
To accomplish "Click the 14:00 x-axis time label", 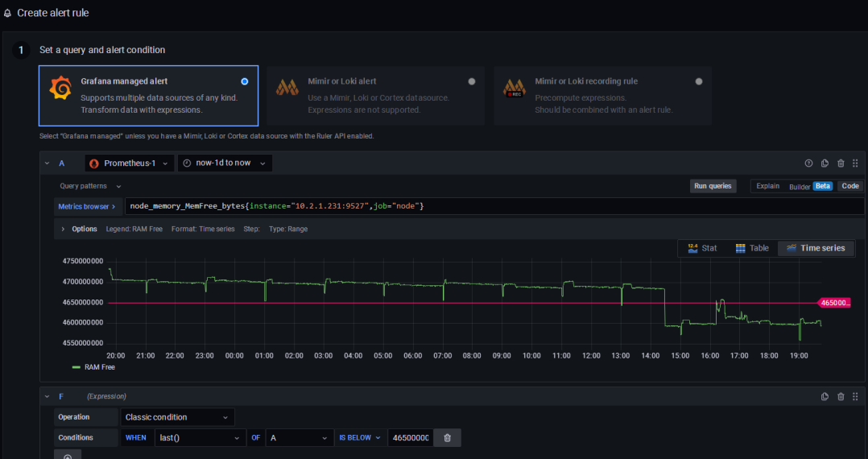I will pos(651,356).
